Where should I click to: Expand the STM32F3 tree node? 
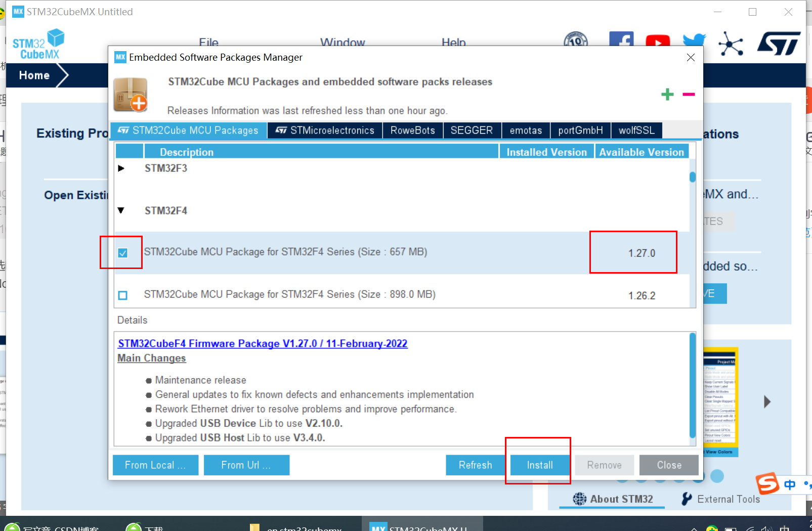(121, 168)
